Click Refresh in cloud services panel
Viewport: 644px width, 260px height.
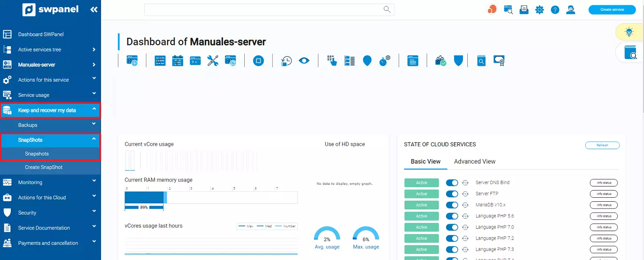tap(602, 145)
